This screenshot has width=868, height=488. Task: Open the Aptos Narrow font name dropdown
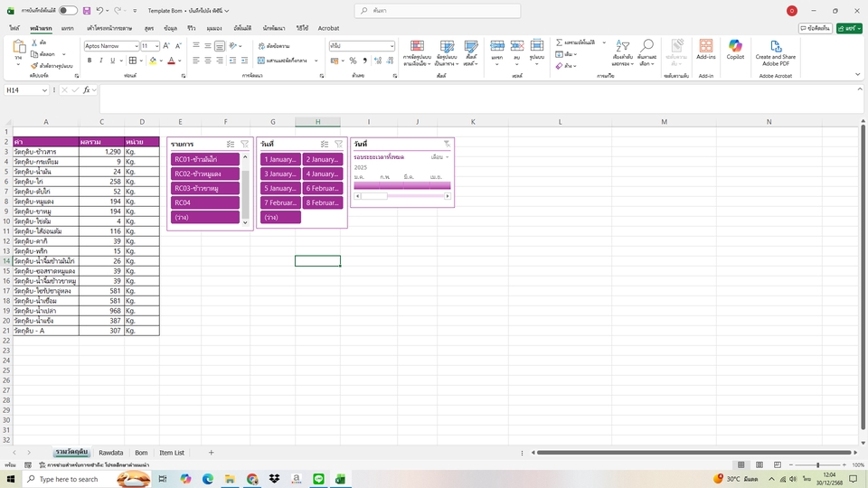(x=135, y=45)
